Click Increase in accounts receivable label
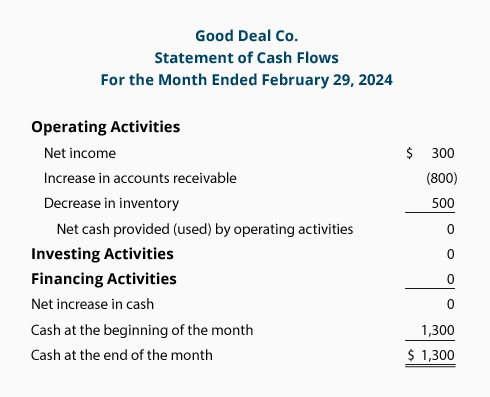The image size is (490, 397). [x=140, y=178]
